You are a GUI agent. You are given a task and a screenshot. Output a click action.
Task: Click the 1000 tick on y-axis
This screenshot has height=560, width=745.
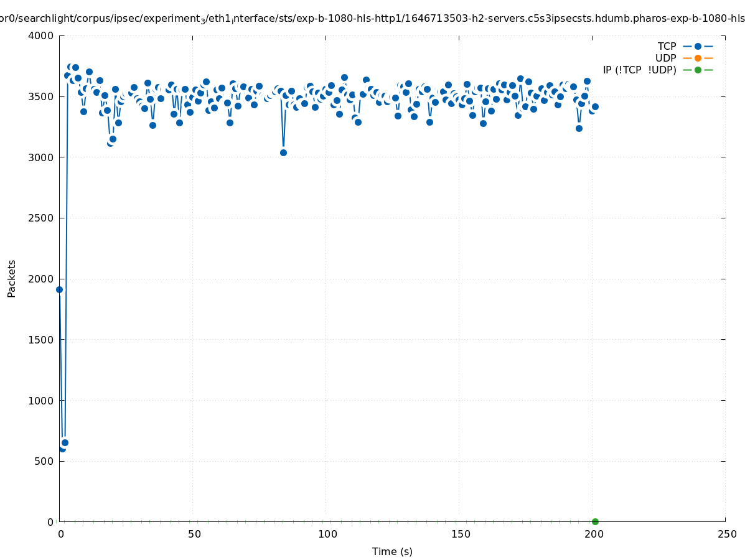click(x=41, y=400)
